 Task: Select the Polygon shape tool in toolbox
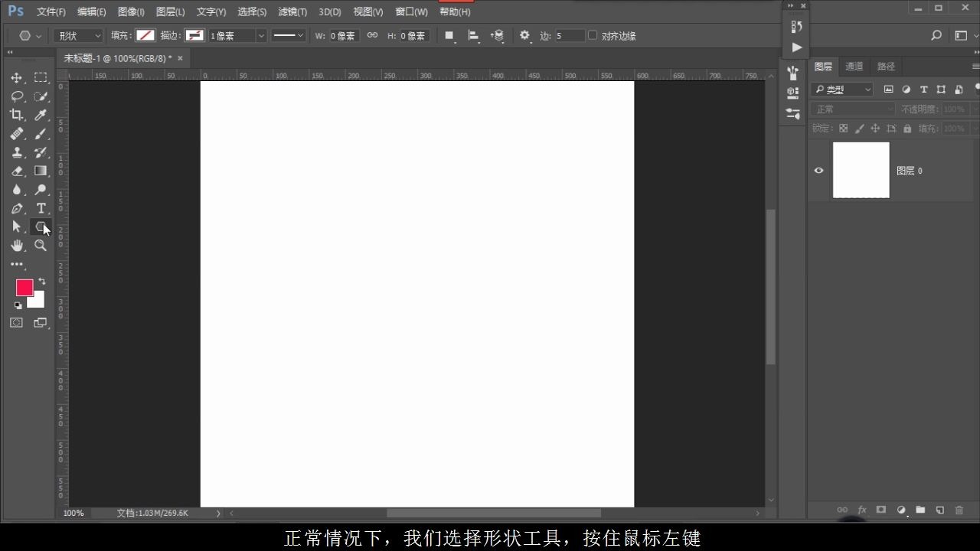pyautogui.click(x=41, y=227)
